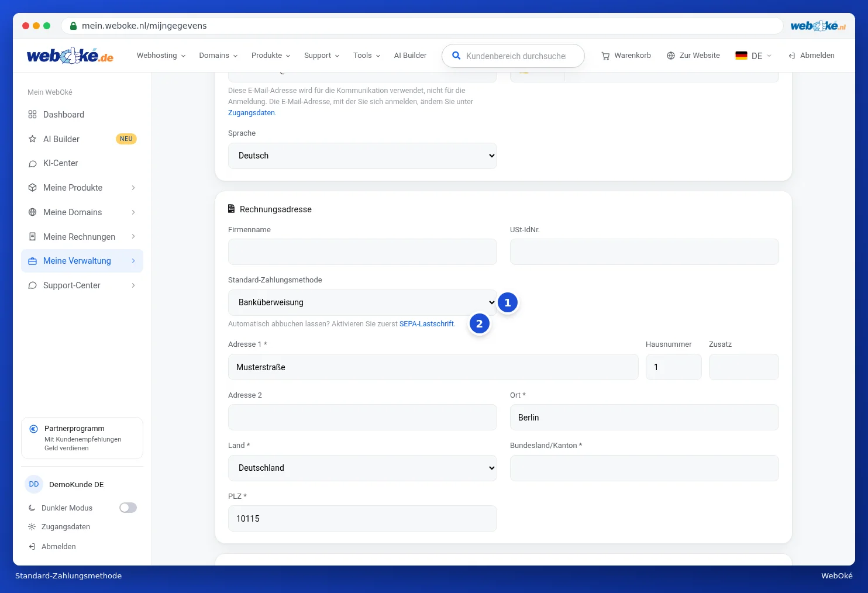Click the Meine Produkte box icon
The width and height of the screenshot is (868, 593).
33,188
